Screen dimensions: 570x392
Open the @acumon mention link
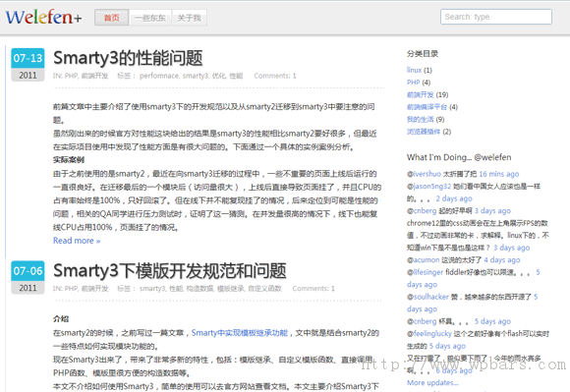pos(424,259)
